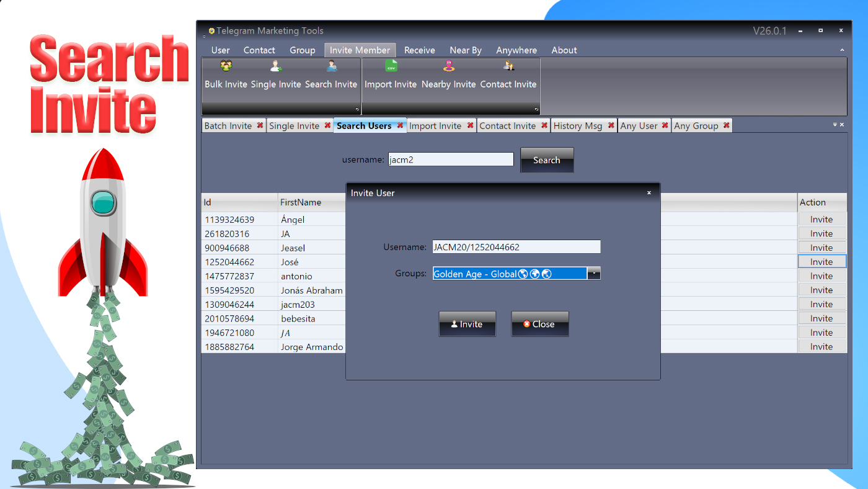The width and height of the screenshot is (868, 489).
Task: Open the Import Invite CSV icon
Action: tap(391, 66)
